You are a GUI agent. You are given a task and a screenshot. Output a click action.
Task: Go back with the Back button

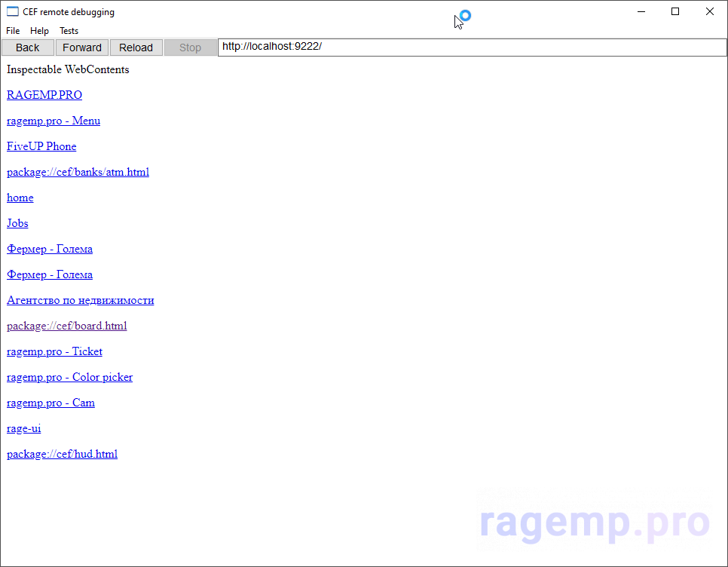(x=27, y=48)
